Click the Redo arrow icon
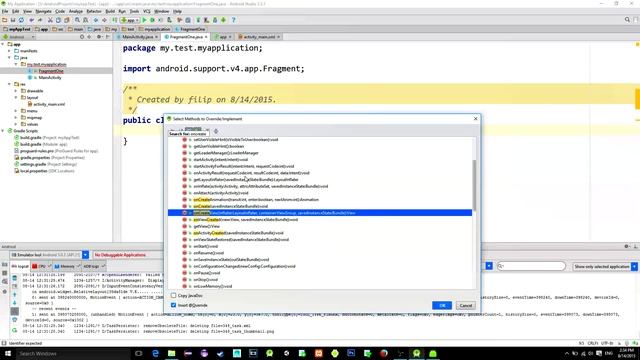Image resolution: width=640 pixels, height=360 pixels. (40, 20)
